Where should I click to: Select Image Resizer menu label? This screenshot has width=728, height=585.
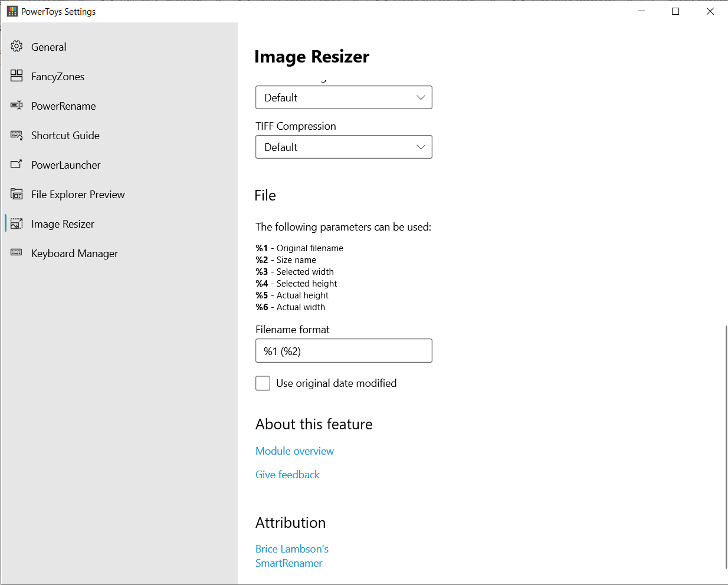[x=63, y=224]
